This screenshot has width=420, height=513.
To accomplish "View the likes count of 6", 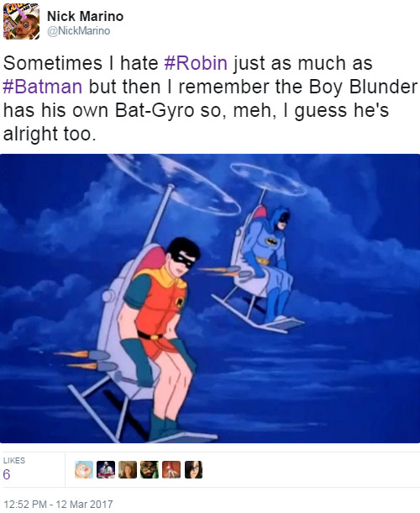I will coord(7,474).
